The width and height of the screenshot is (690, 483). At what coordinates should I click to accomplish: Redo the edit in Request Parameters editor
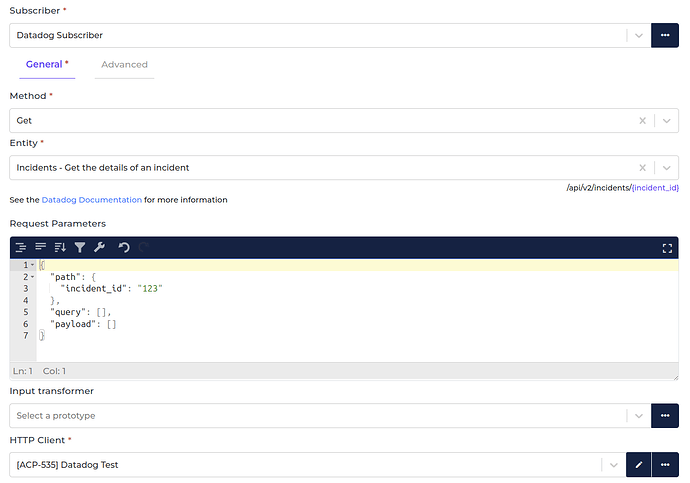(143, 247)
